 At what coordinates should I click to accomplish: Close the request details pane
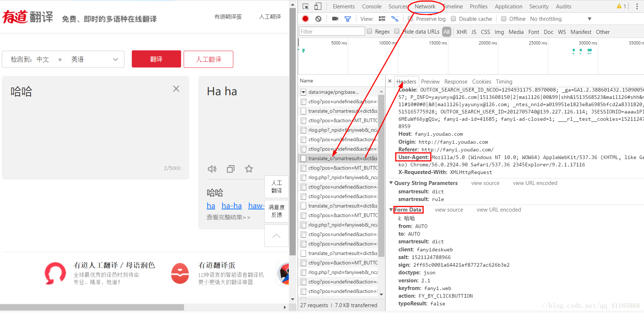390,81
